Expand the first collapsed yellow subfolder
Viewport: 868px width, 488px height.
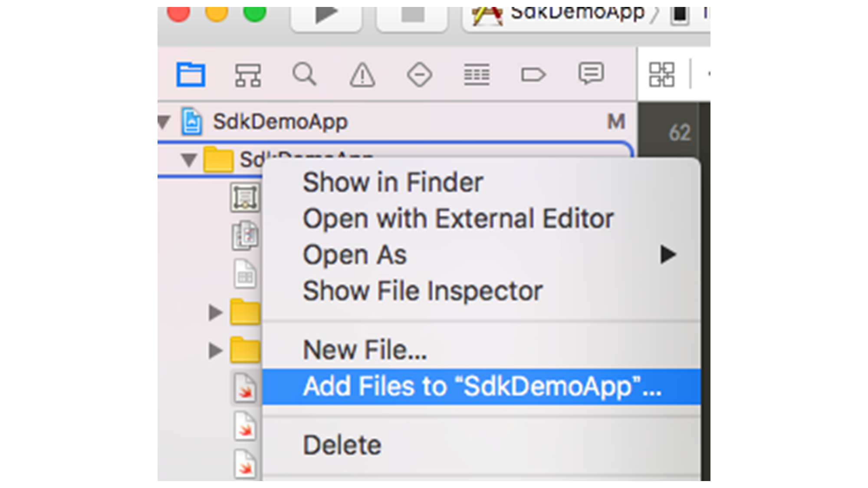tap(215, 312)
